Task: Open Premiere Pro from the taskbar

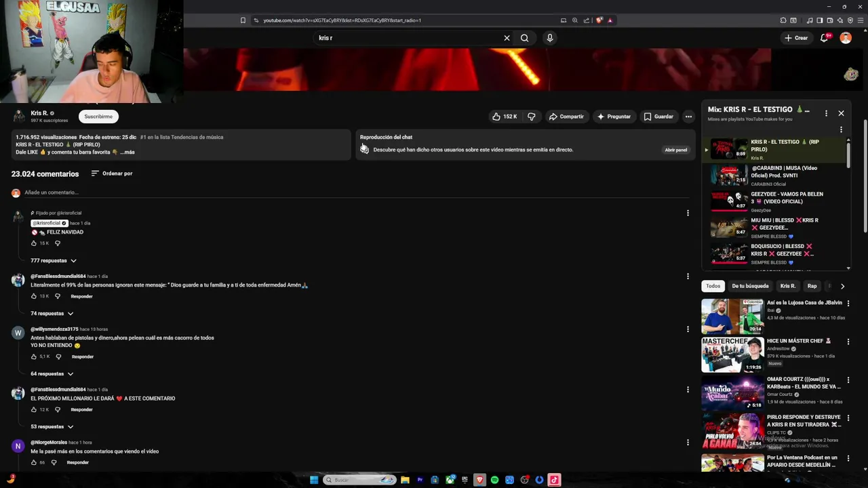Action: pos(420,480)
